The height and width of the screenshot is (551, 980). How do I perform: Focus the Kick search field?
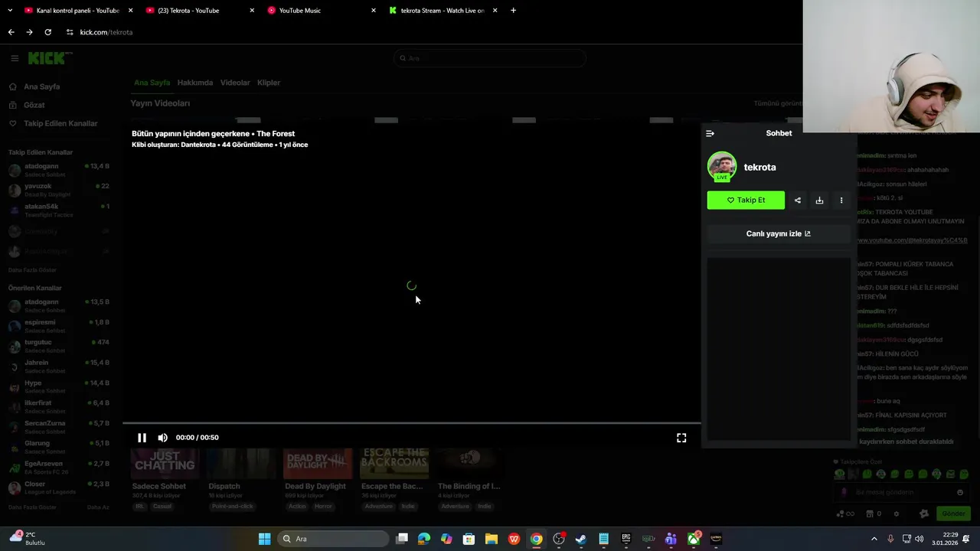pos(490,58)
